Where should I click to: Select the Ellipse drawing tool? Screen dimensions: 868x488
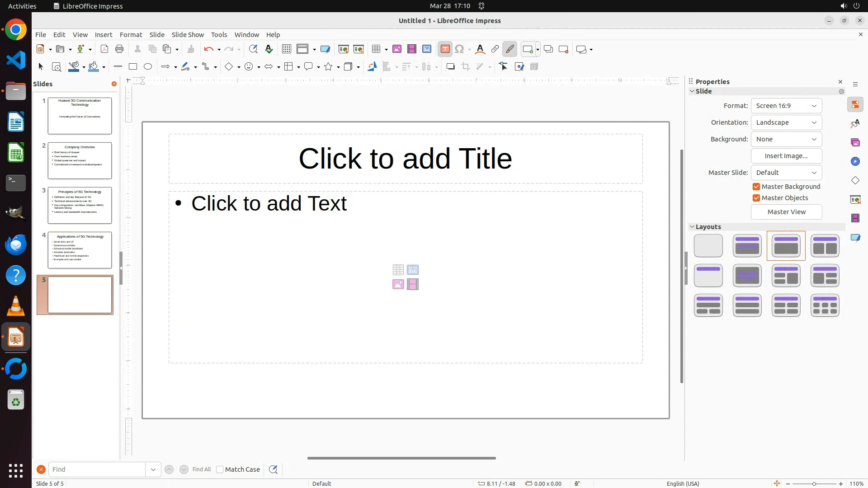[148, 67]
